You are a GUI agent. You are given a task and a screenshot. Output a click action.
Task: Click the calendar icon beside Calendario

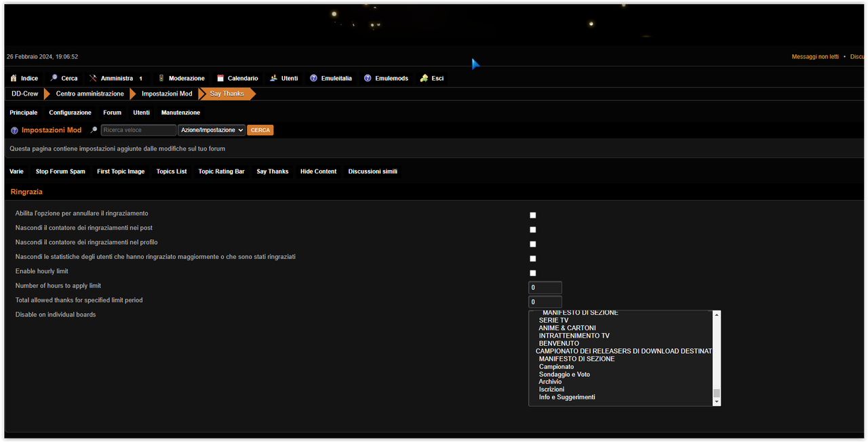pyautogui.click(x=220, y=78)
